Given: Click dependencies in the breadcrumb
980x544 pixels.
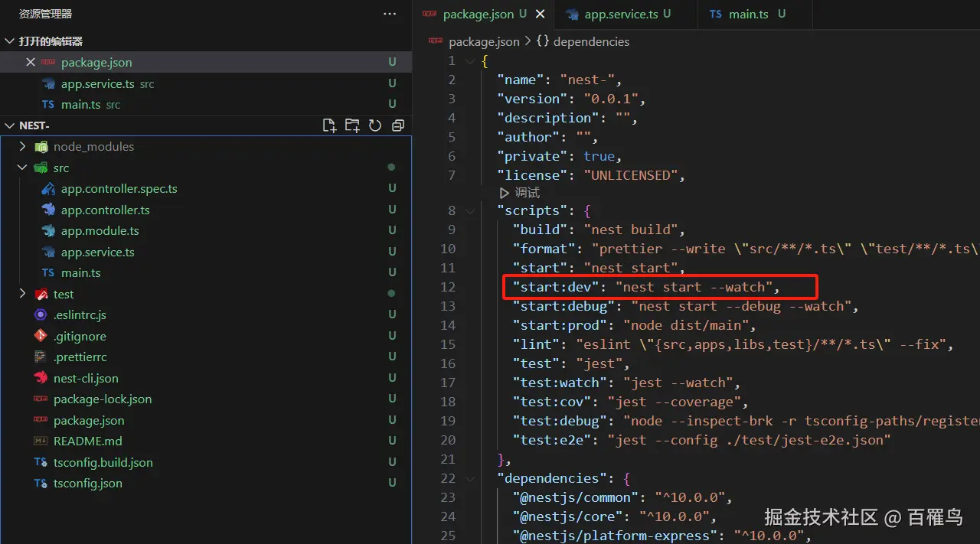Looking at the screenshot, I should pos(591,41).
